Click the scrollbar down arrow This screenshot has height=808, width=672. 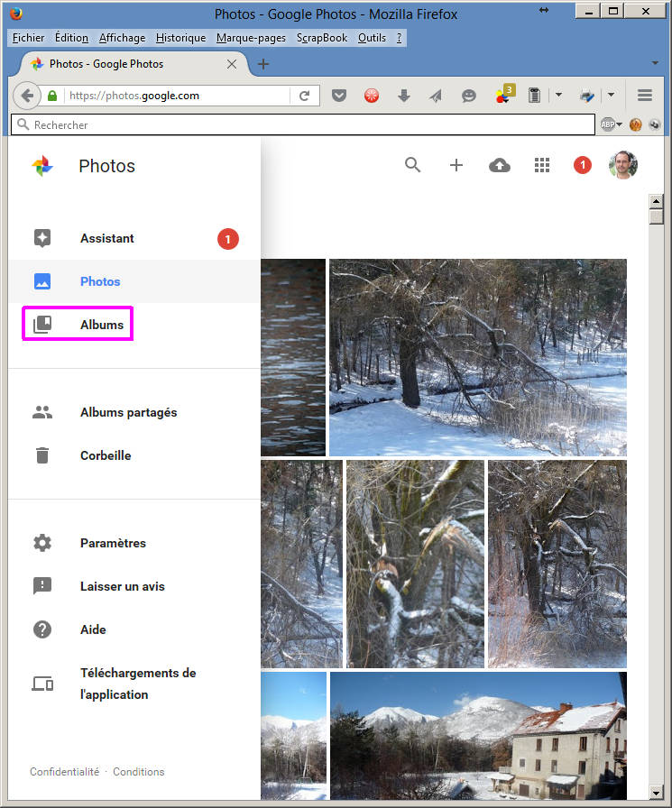point(656,793)
